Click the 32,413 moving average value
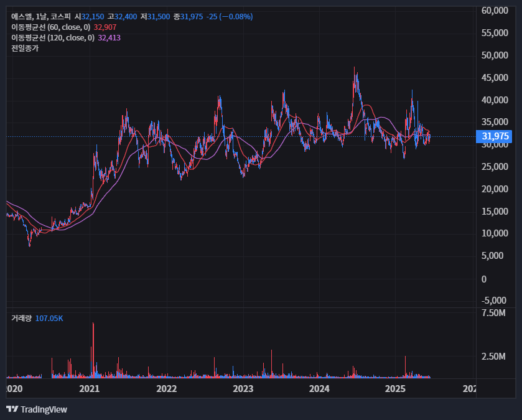 (110, 37)
